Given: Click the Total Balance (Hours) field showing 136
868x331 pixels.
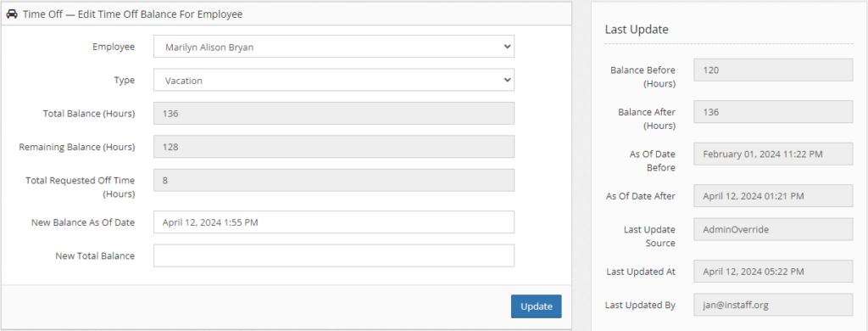Looking at the screenshot, I should (334, 113).
